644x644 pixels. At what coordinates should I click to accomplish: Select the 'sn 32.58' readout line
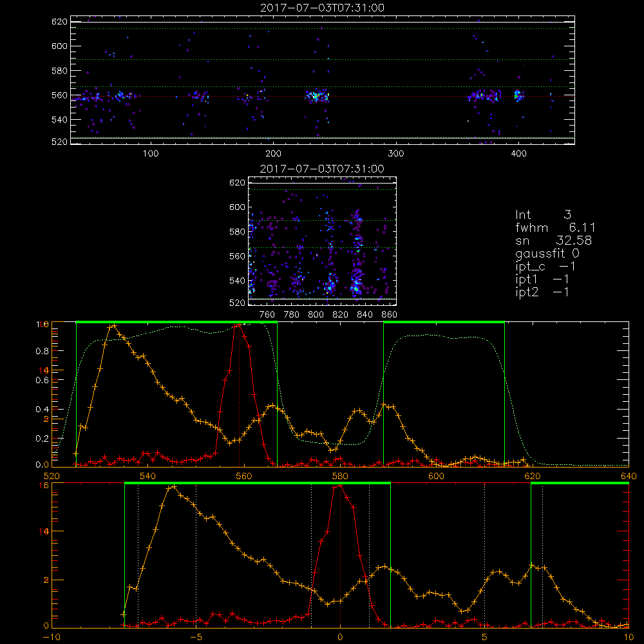[553, 241]
